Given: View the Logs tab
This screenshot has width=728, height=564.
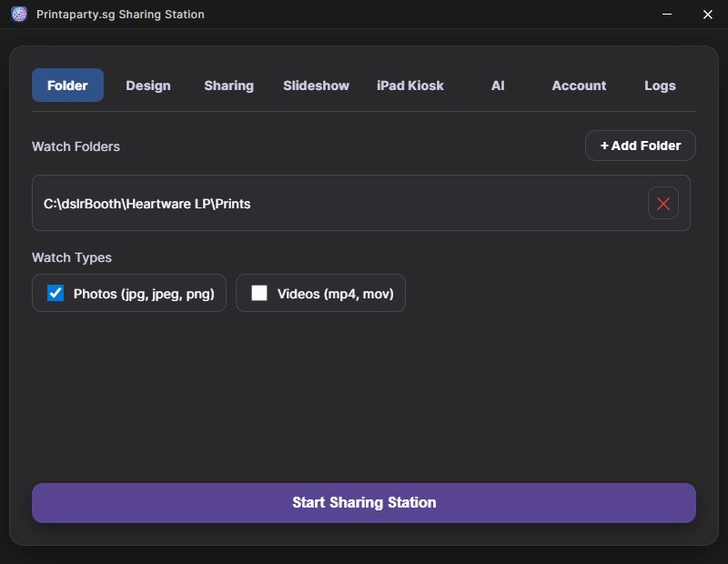Looking at the screenshot, I should [x=660, y=86].
